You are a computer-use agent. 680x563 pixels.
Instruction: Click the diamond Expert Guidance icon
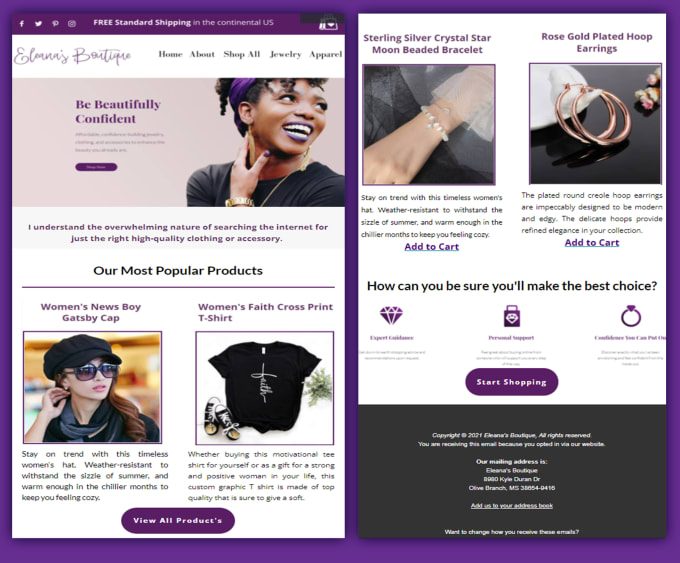391,315
